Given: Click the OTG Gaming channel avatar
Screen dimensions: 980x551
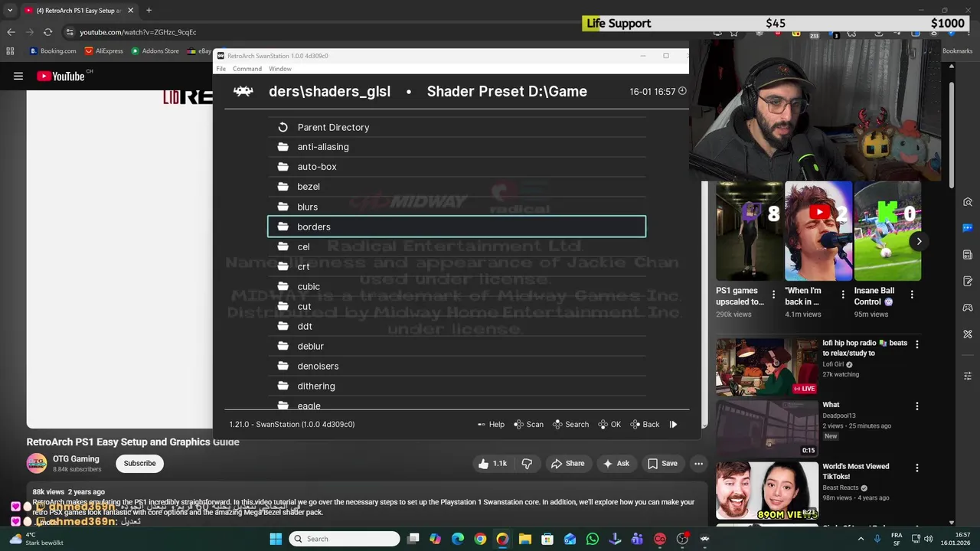Looking at the screenshot, I should click(x=37, y=463).
